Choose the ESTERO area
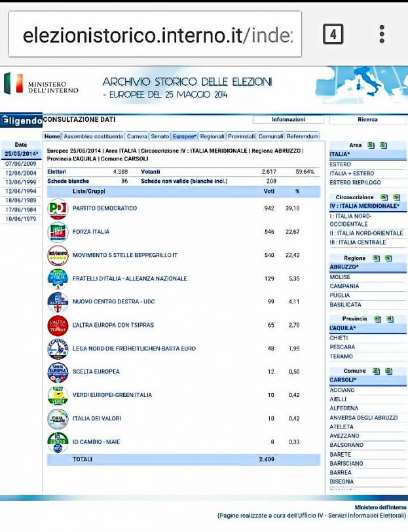Viewport: 408px width, 532px height. [340, 164]
